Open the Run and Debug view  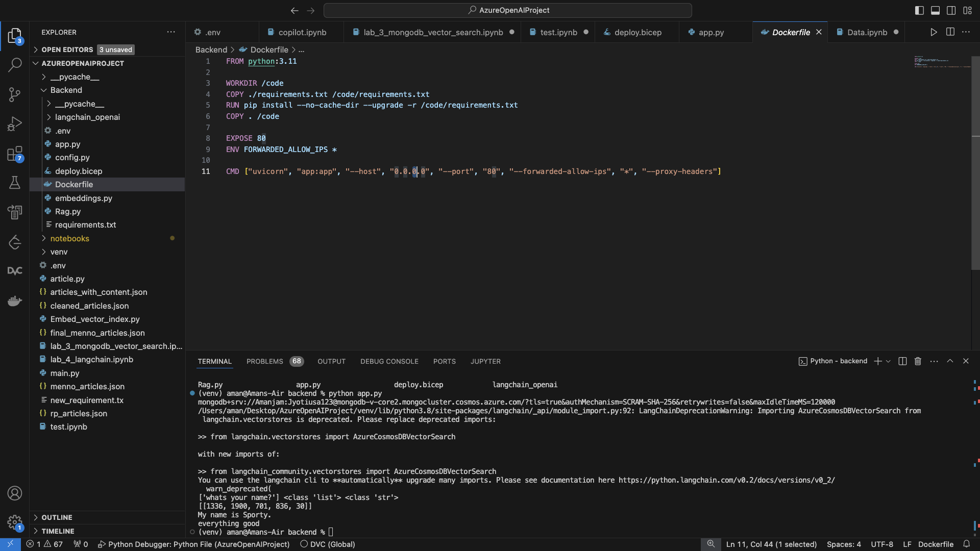pyautogui.click(x=15, y=123)
